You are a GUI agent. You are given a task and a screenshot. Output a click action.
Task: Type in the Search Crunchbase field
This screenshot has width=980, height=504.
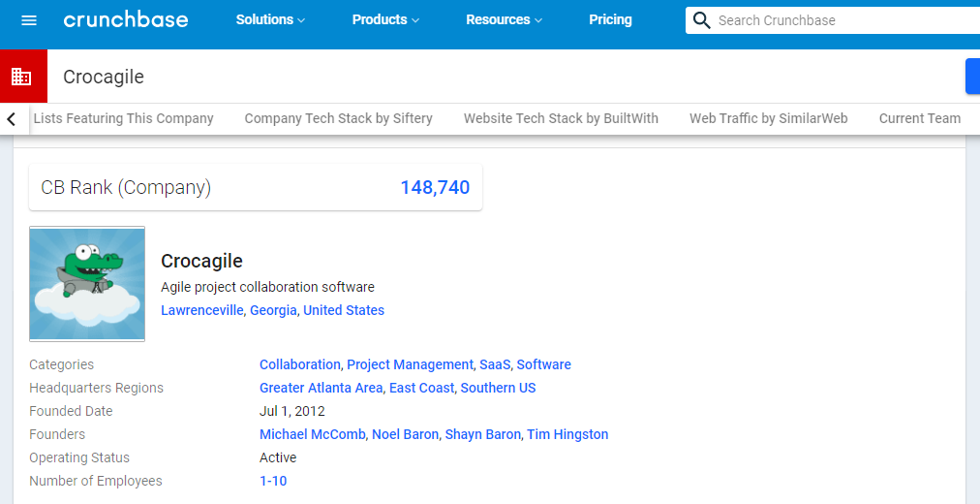842,20
